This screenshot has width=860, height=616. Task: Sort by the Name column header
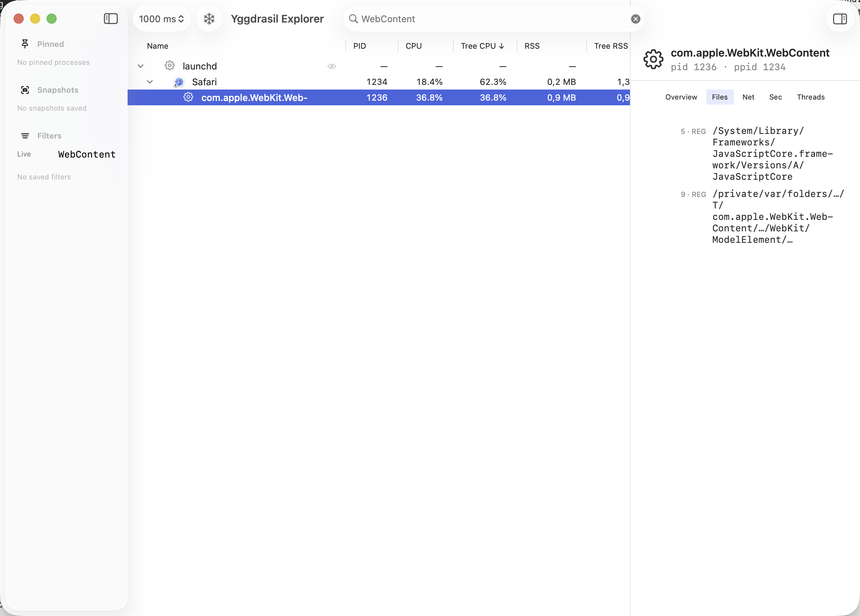tap(157, 46)
